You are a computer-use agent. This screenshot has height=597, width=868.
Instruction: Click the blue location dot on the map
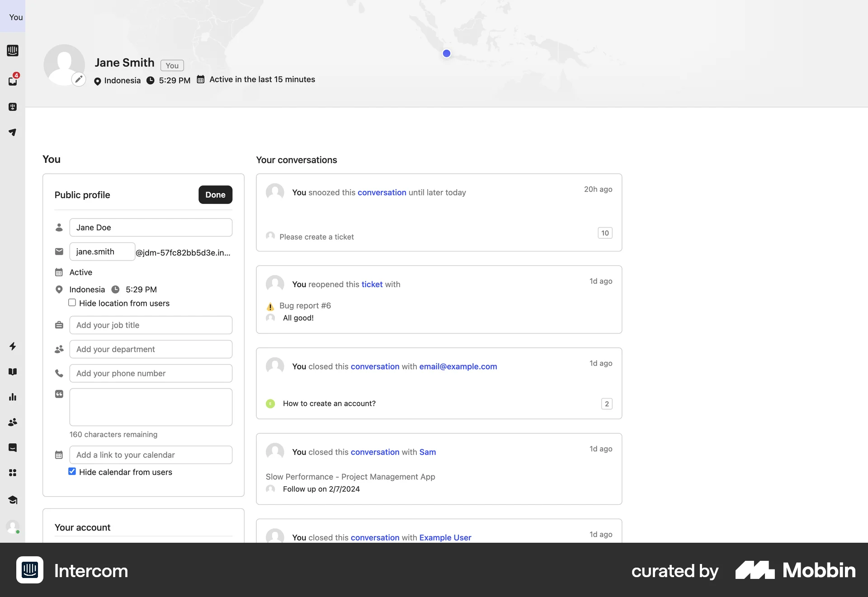446,53
